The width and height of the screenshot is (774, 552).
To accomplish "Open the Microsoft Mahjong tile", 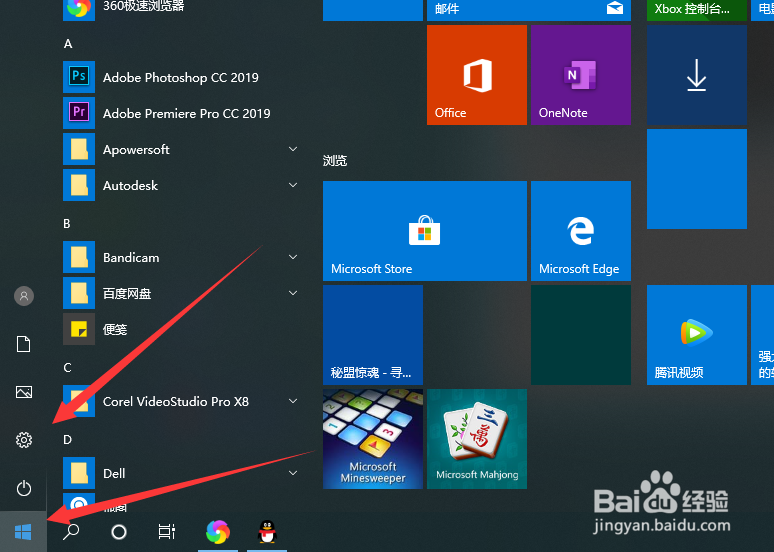I will (x=476, y=439).
